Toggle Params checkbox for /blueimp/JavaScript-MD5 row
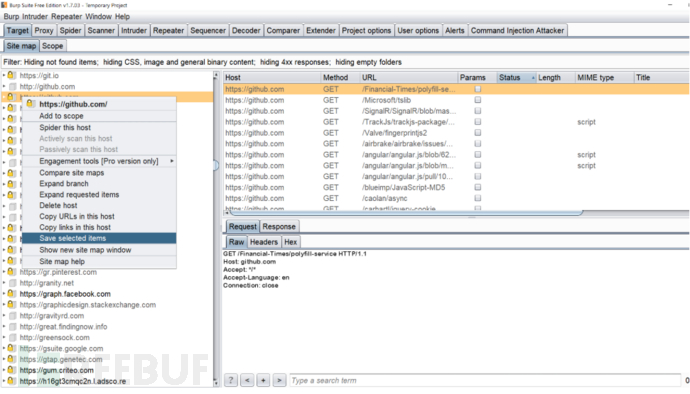 477,187
